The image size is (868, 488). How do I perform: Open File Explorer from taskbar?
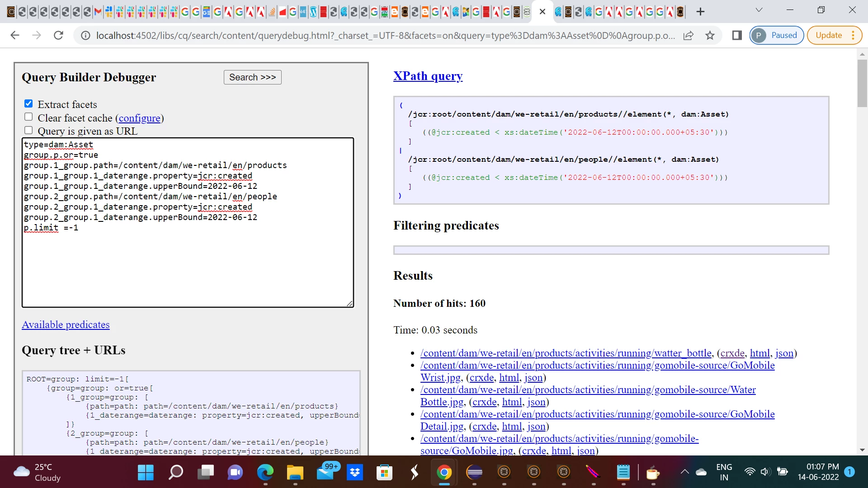coord(295,472)
